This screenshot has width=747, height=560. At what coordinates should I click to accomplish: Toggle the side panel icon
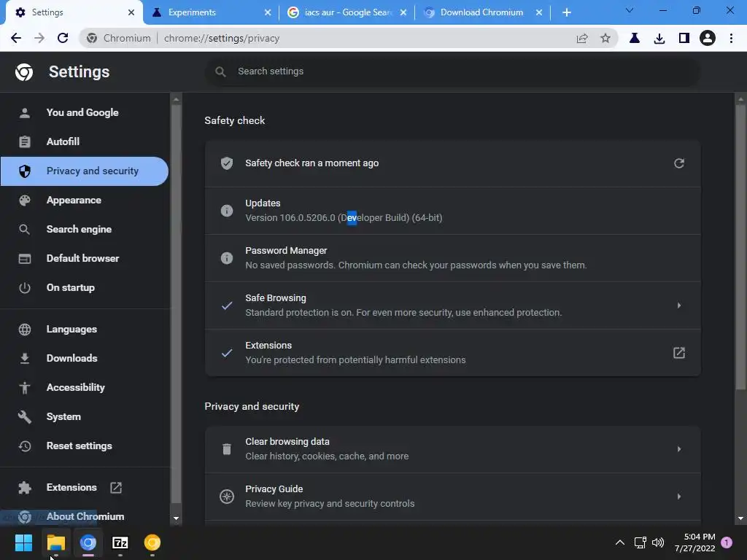coord(684,38)
